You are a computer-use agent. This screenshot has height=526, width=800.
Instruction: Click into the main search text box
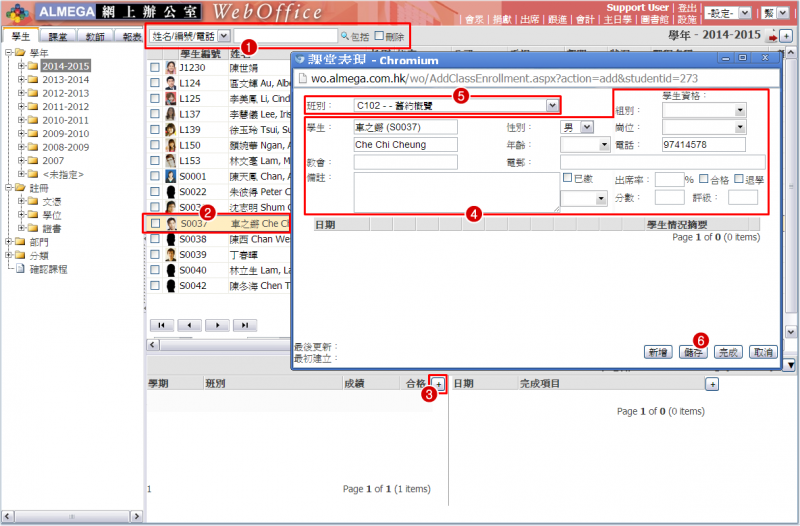[286, 36]
